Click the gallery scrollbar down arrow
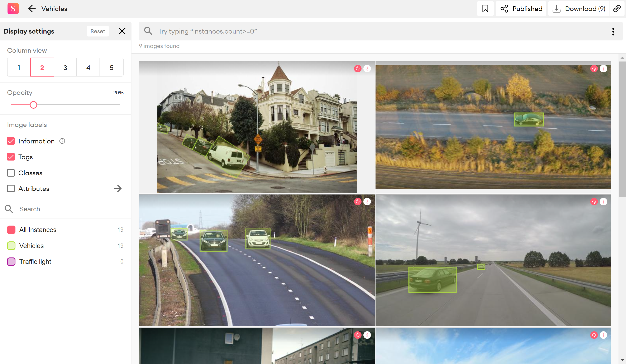Screen dimensions: 626x364 click(x=622, y=360)
